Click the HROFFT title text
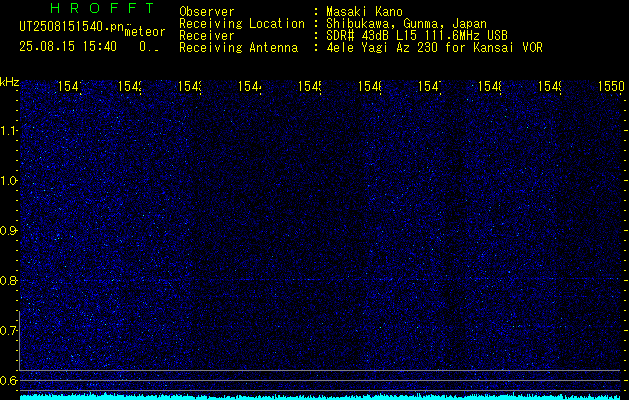 point(102,8)
